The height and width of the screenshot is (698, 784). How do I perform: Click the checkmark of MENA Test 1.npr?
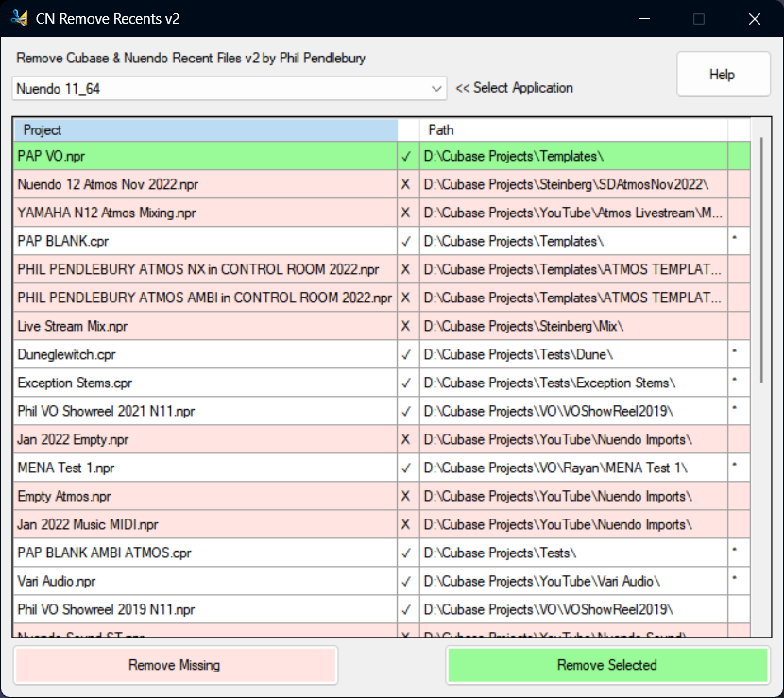pos(406,468)
